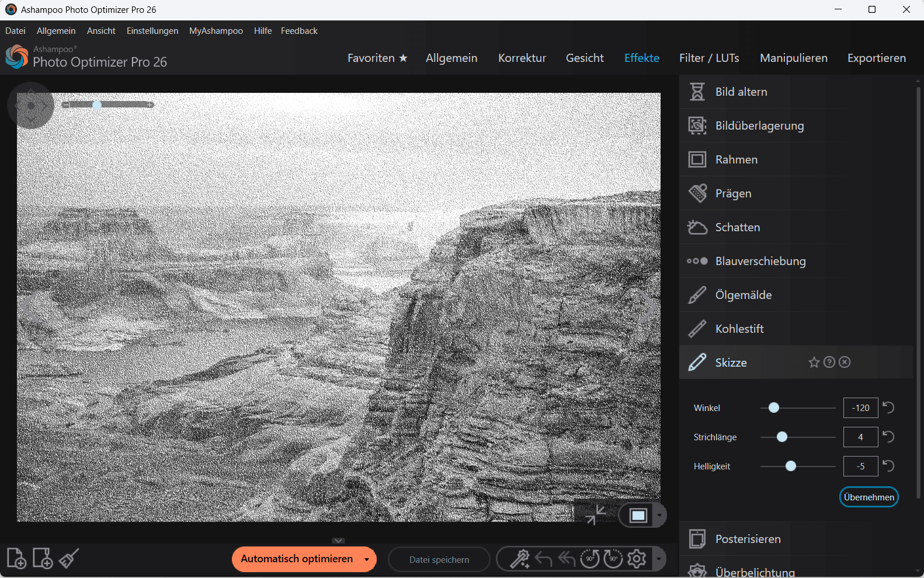This screenshot has height=578, width=924.
Task: Toggle the before/after view mode button
Action: tap(638, 516)
